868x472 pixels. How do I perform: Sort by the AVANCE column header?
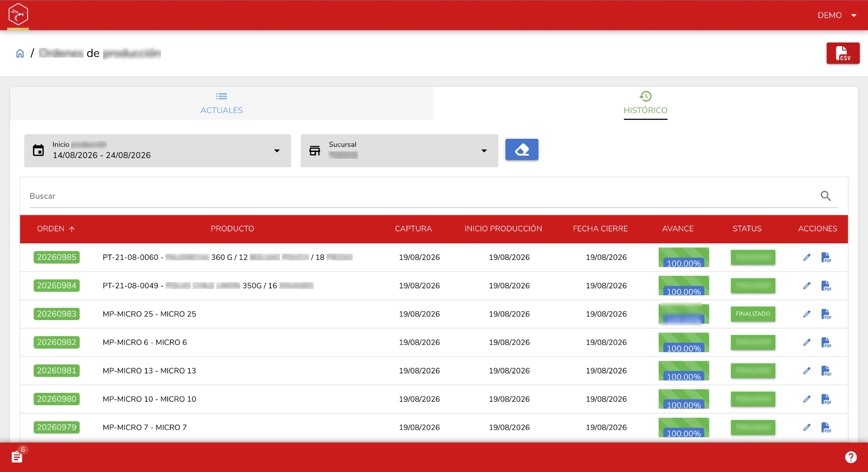tap(678, 229)
